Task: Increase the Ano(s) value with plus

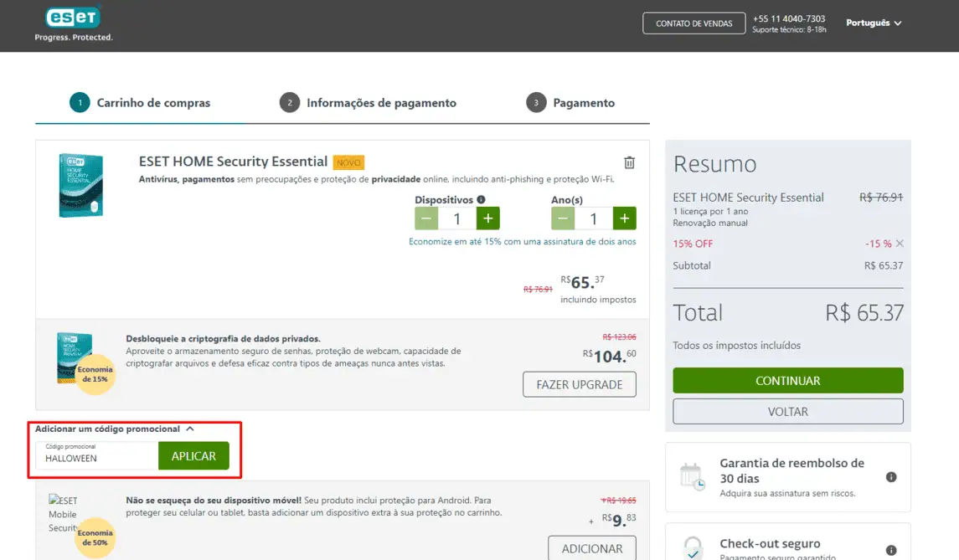Action: point(624,218)
